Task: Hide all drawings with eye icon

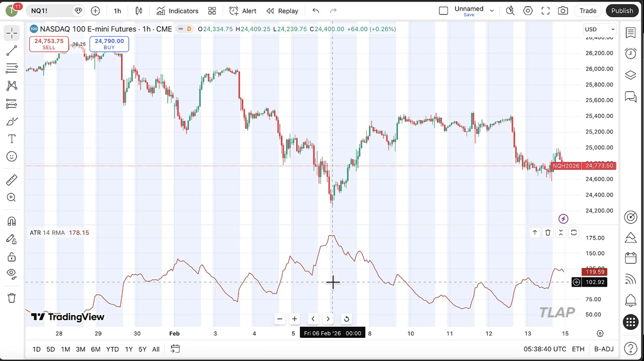Action: 12,274
